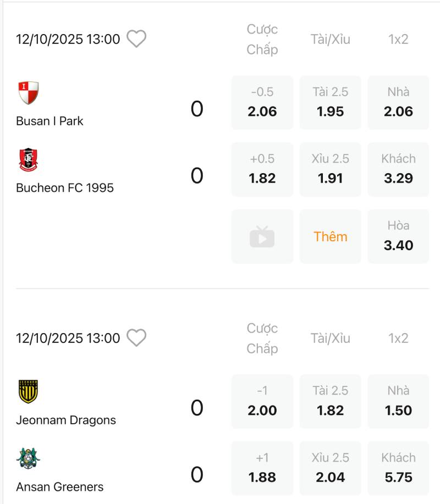The height and width of the screenshot is (504, 440).
Task: Pick Xỉu 2.5 at 2.04 odds
Action: point(331,468)
